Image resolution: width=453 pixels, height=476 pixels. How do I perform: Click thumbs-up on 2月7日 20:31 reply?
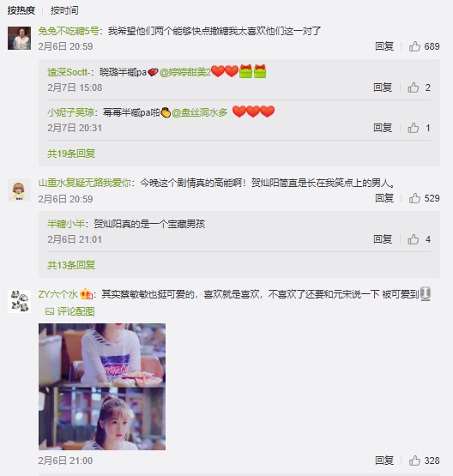(413, 128)
